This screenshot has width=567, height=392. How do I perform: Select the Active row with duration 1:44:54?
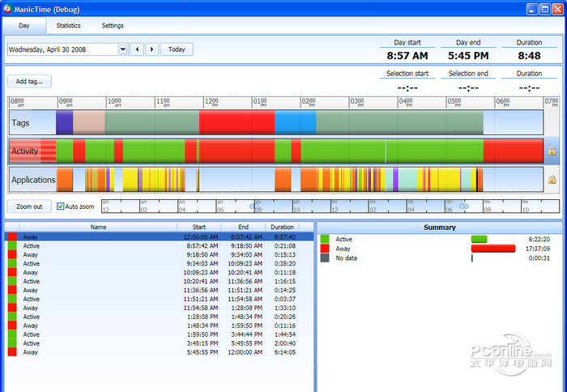pyautogui.click(x=159, y=334)
